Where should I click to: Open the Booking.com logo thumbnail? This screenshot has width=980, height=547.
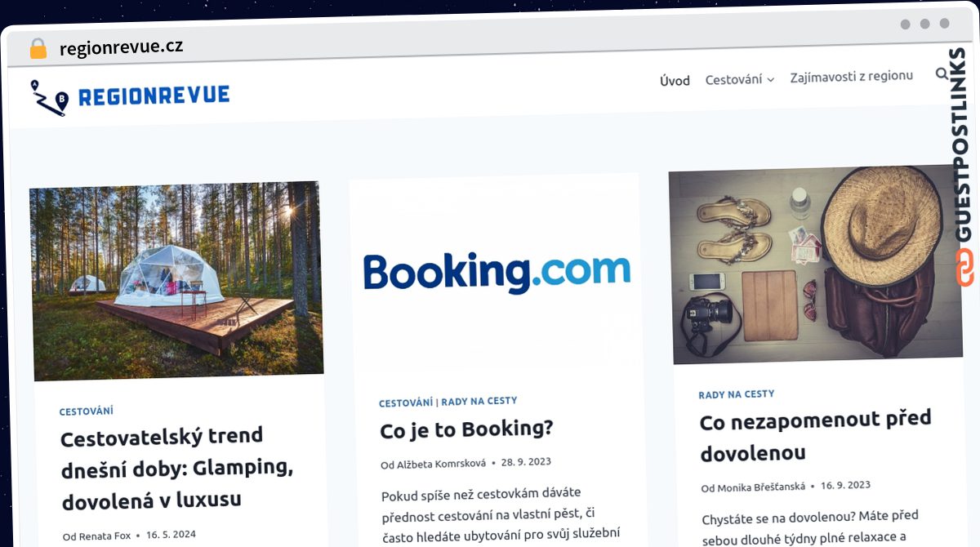[495, 272]
